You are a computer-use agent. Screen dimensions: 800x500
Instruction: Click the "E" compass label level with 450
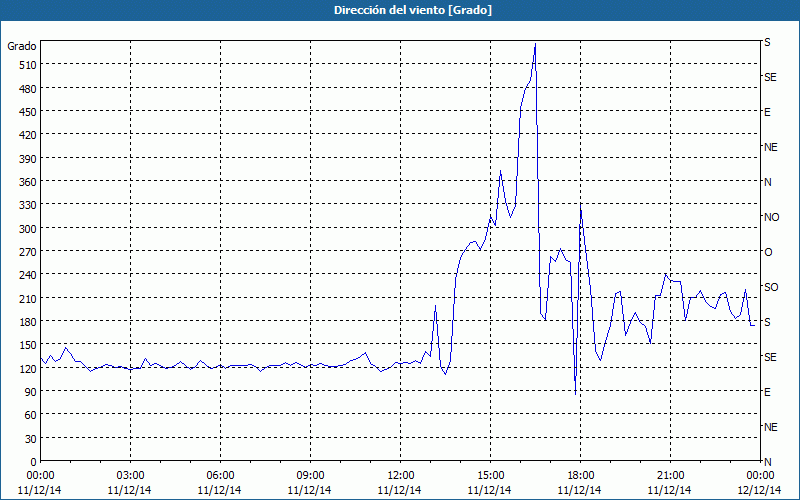[767, 112]
